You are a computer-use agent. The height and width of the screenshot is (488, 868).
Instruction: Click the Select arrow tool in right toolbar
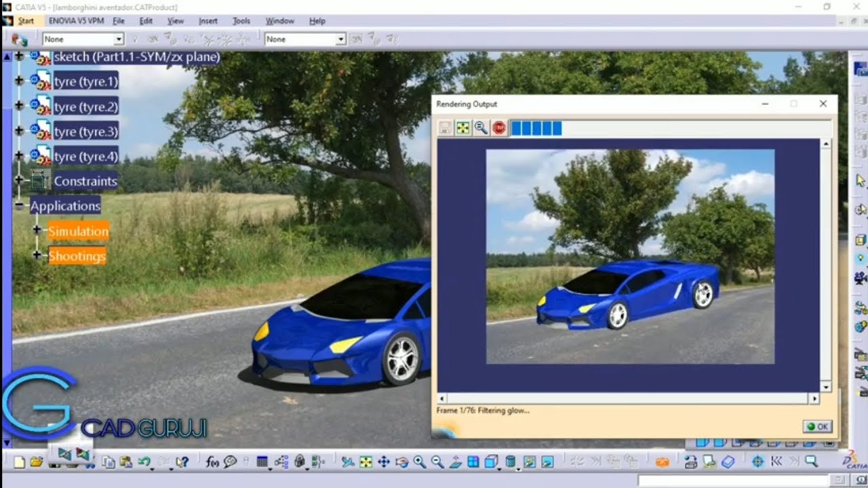(861, 180)
